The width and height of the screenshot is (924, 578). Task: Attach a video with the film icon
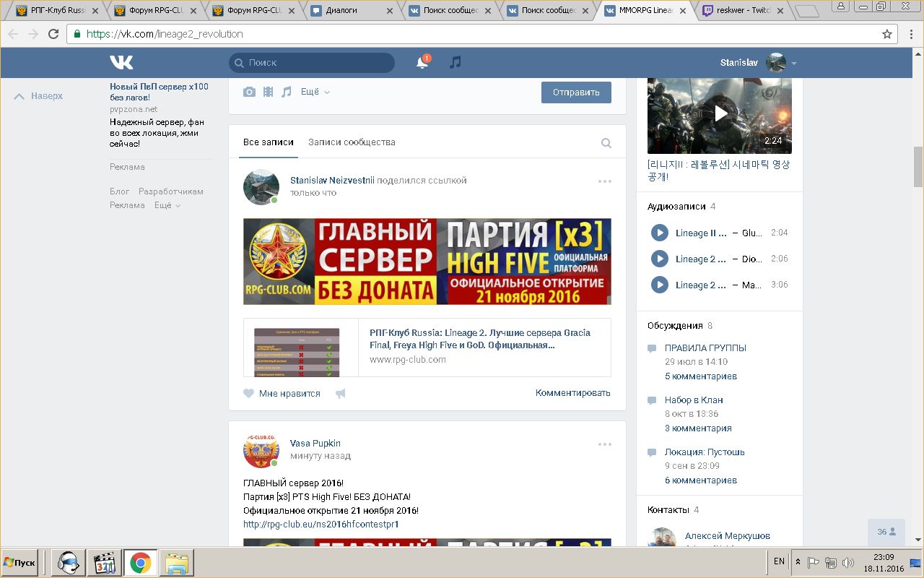click(268, 92)
